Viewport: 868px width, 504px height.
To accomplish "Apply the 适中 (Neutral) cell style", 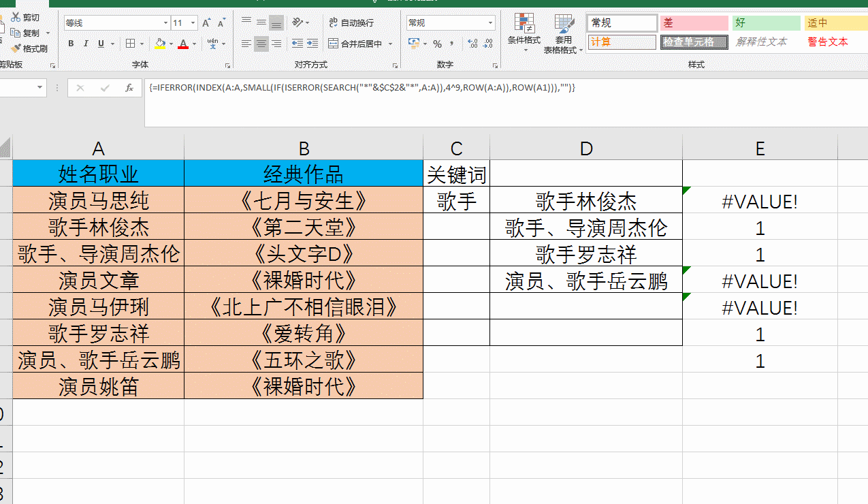I will tap(836, 23).
